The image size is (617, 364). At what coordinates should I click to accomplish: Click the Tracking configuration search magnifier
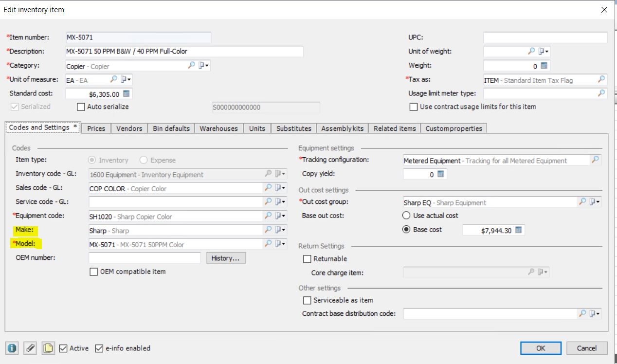click(x=595, y=160)
